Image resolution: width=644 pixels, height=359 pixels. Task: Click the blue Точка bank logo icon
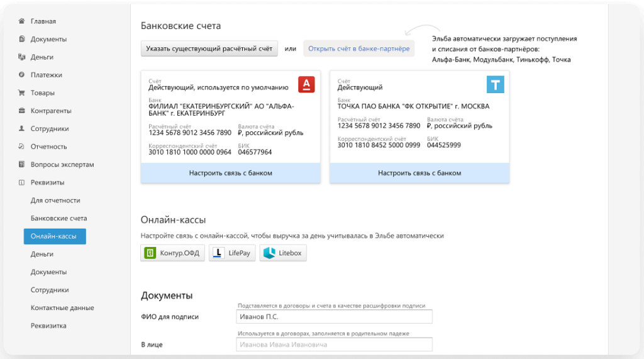click(x=495, y=84)
